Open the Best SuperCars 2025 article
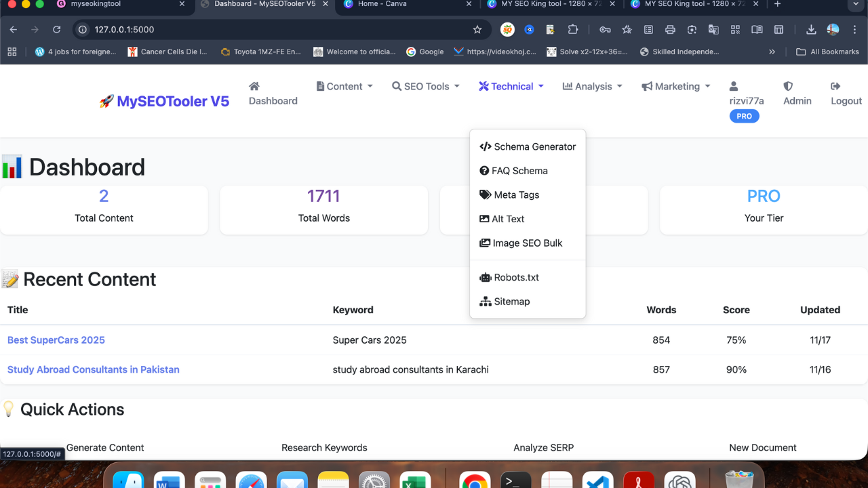Screen dimensions: 868x488 point(56,340)
